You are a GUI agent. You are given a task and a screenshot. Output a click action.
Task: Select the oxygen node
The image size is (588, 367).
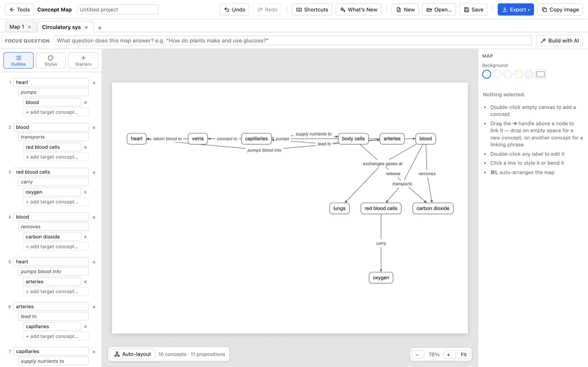pos(381,278)
